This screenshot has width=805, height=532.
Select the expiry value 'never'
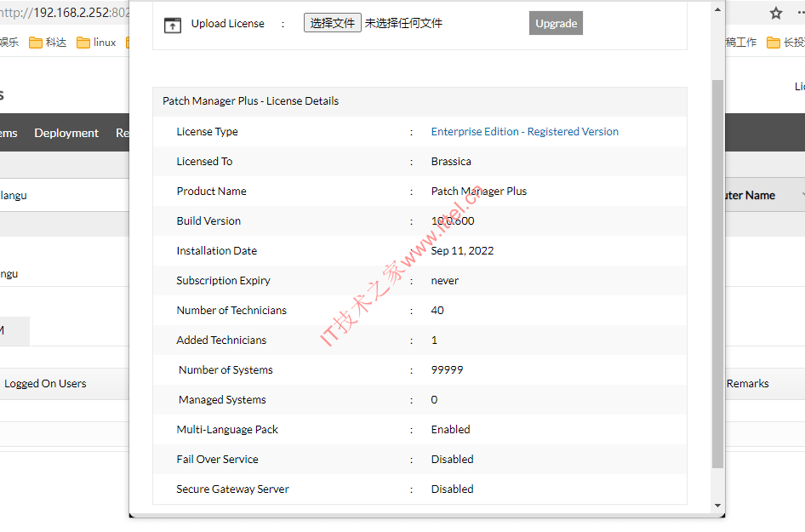click(x=444, y=280)
